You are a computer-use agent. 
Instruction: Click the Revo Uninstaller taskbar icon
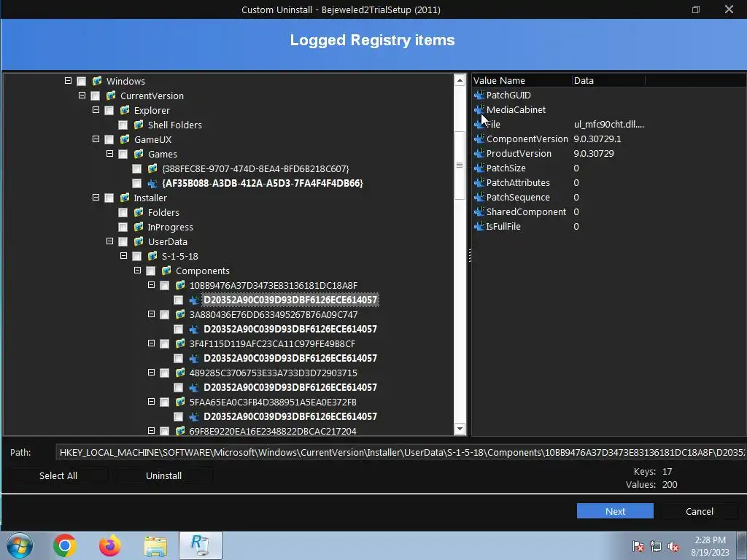[200, 545]
